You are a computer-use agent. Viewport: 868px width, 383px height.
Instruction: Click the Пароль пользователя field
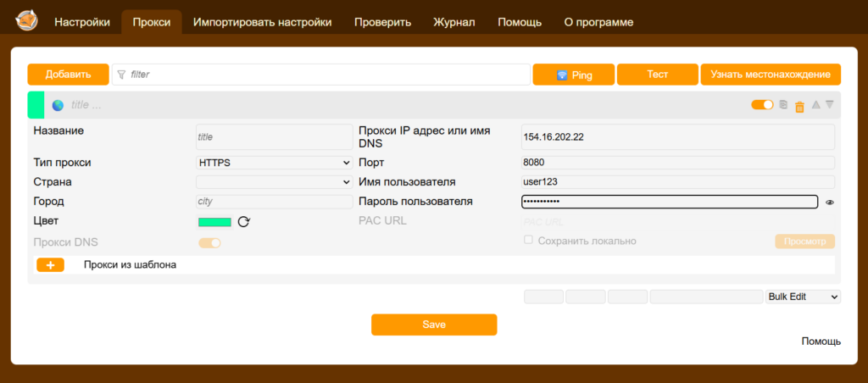pos(670,202)
